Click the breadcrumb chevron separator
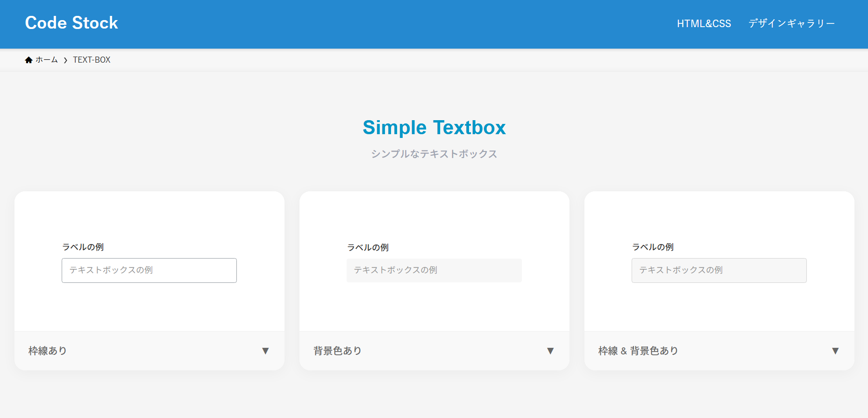Image resolution: width=868 pixels, height=418 pixels. tap(65, 60)
